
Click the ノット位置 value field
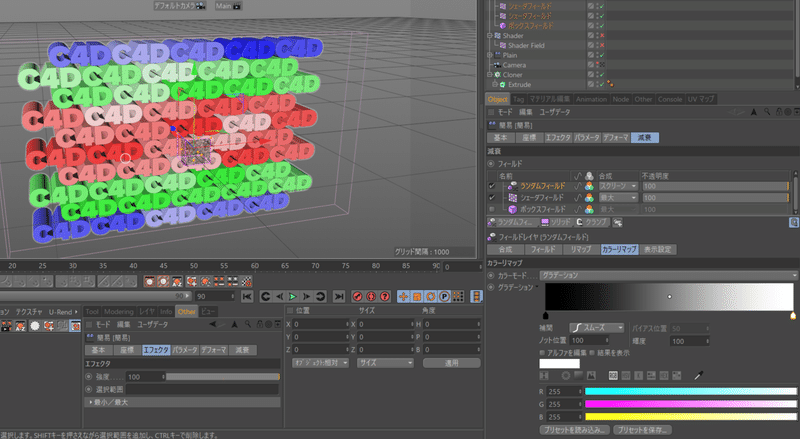tap(589, 340)
